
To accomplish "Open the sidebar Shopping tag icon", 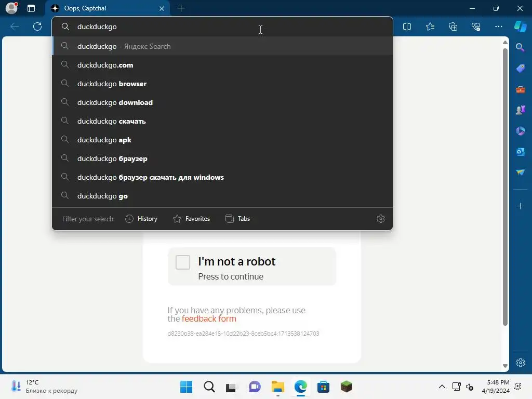I will [x=520, y=68].
